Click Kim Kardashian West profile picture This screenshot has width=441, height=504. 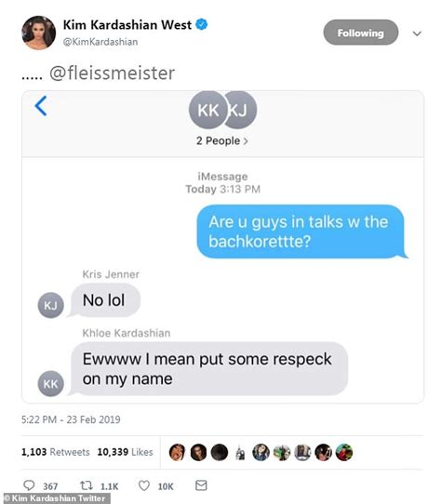click(x=38, y=33)
